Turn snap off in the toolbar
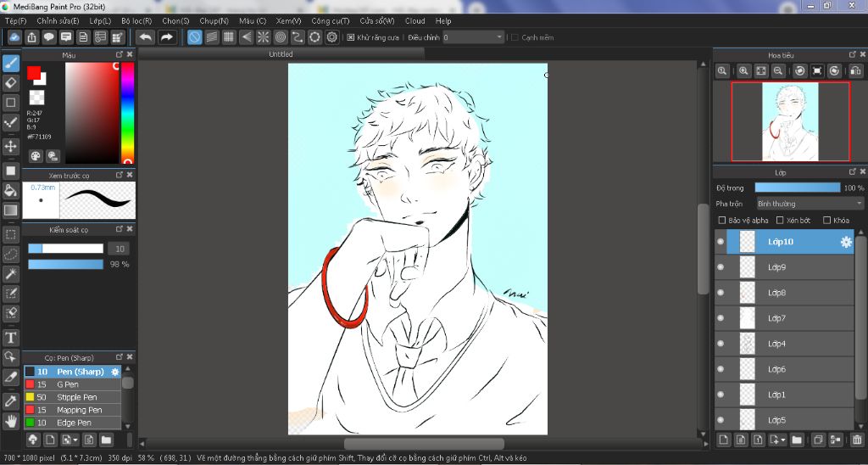The height and width of the screenshot is (465, 868). click(x=194, y=37)
